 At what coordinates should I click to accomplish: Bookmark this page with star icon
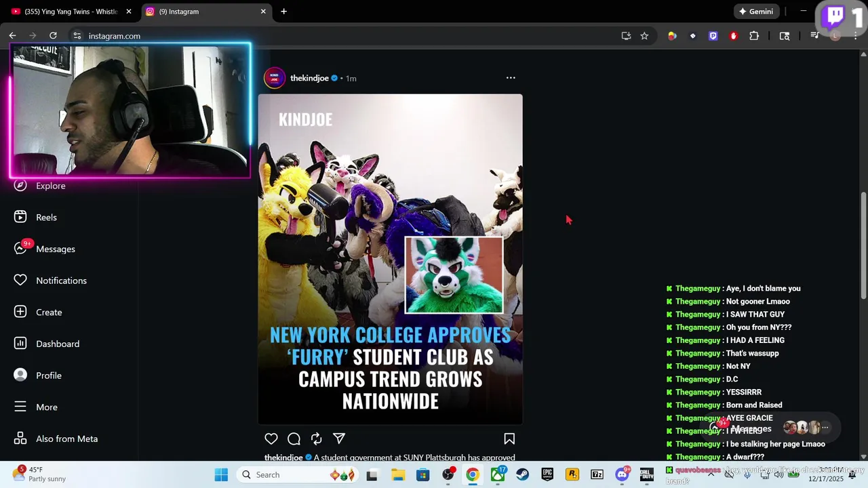point(644,36)
